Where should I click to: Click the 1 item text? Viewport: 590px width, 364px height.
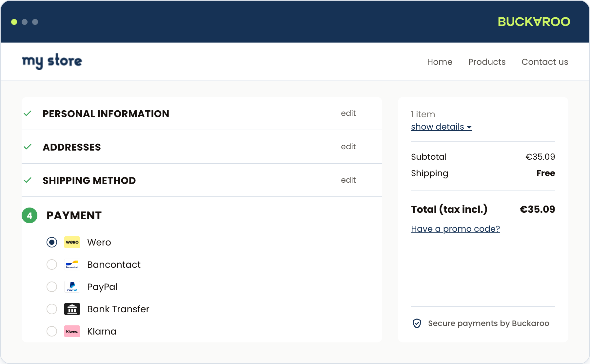423,114
